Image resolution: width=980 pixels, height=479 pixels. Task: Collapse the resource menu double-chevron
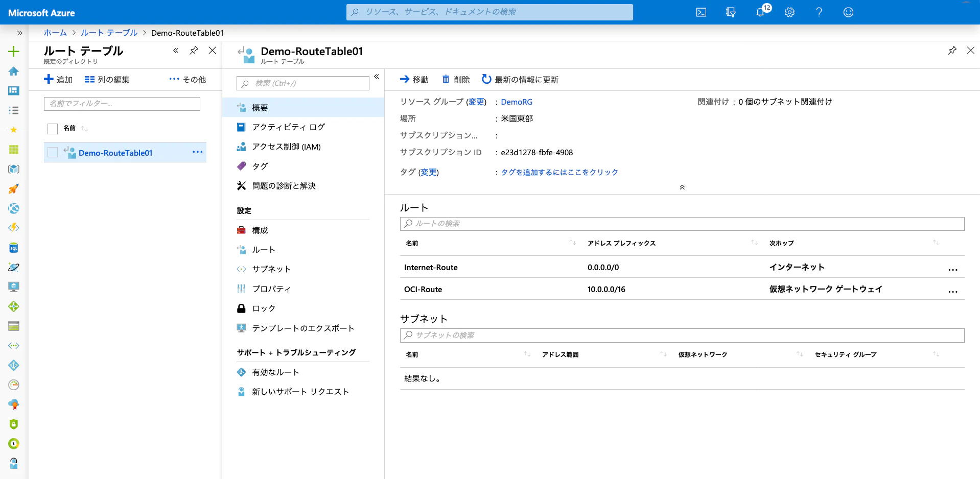coord(377,77)
